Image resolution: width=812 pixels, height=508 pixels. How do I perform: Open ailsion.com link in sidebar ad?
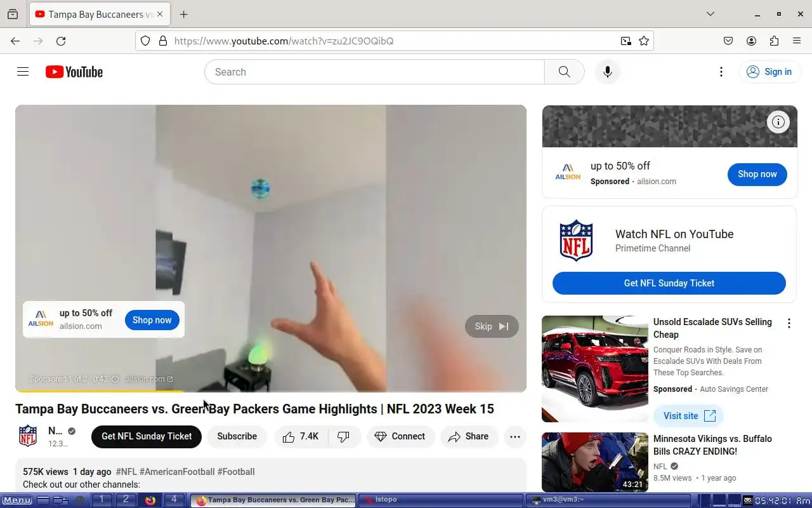(x=657, y=182)
